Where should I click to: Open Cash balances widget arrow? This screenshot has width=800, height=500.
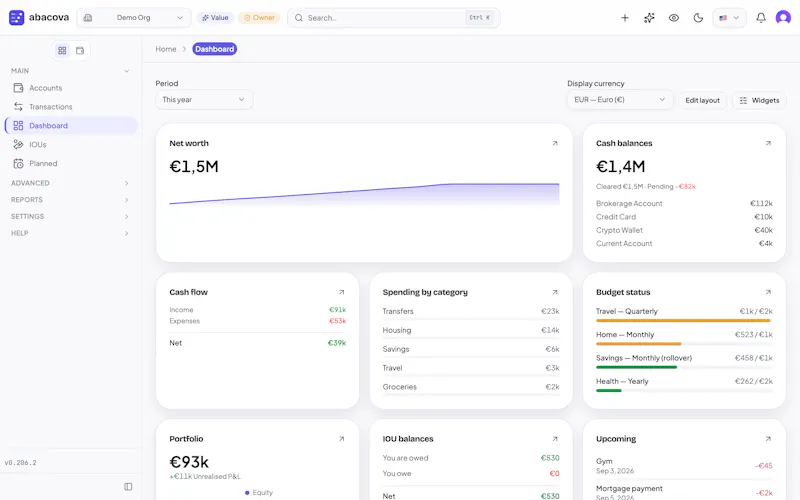click(x=768, y=143)
